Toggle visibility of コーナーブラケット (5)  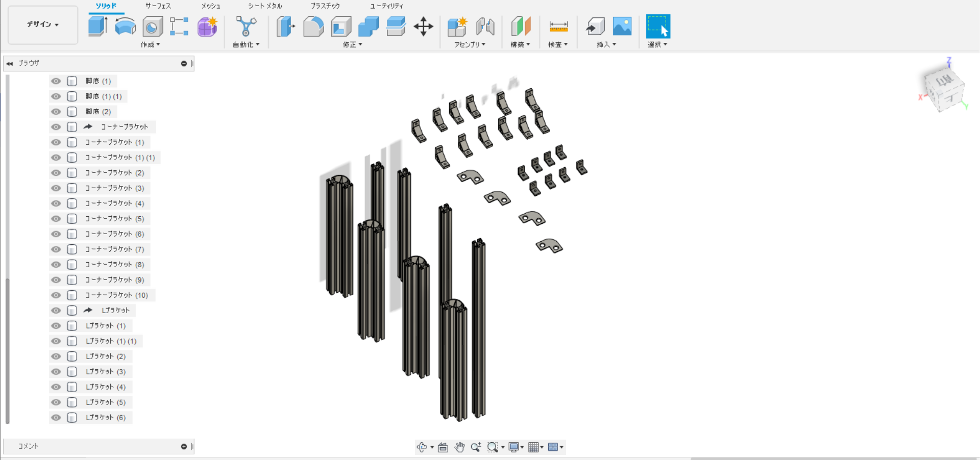(56, 219)
